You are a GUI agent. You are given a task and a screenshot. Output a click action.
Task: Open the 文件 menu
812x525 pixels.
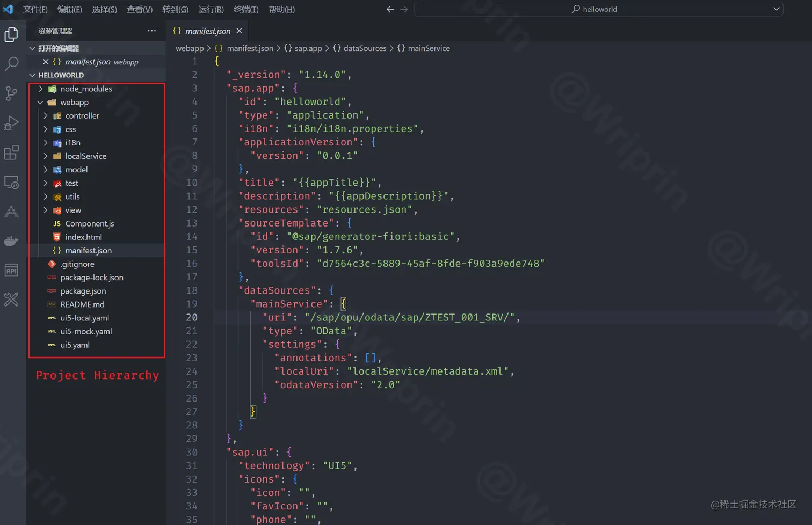point(35,9)
